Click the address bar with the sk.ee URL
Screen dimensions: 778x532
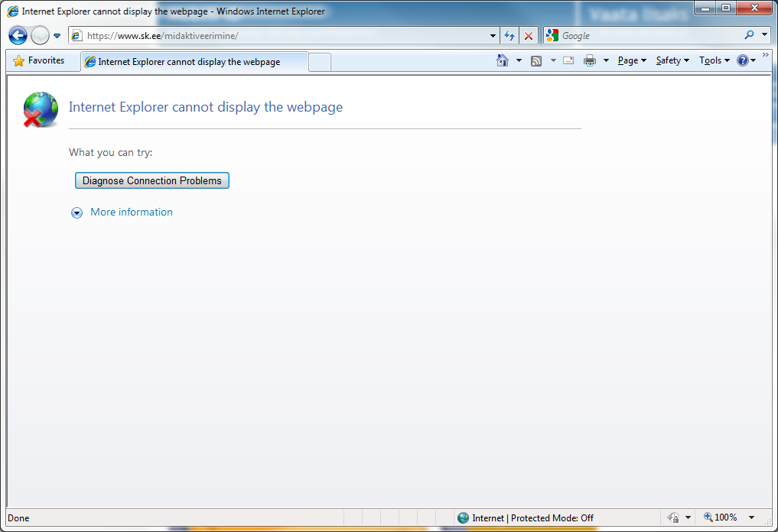click(x=283, y=36)
